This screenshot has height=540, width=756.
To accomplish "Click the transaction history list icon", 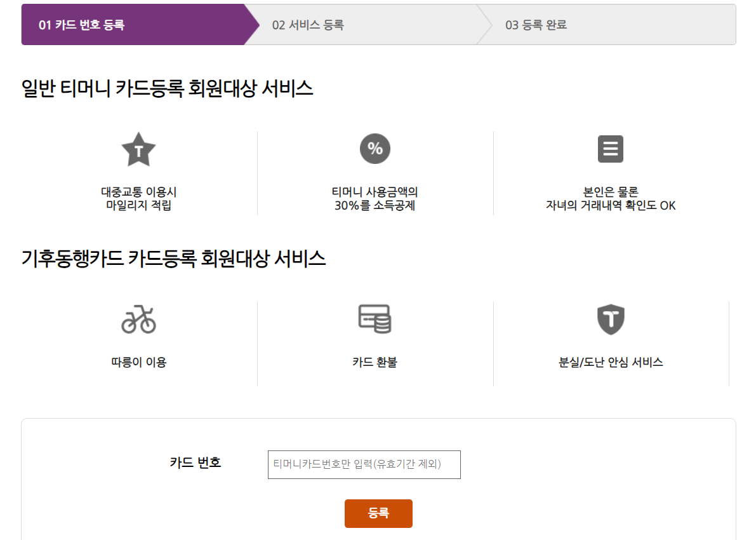I will (x=611, y=149).
